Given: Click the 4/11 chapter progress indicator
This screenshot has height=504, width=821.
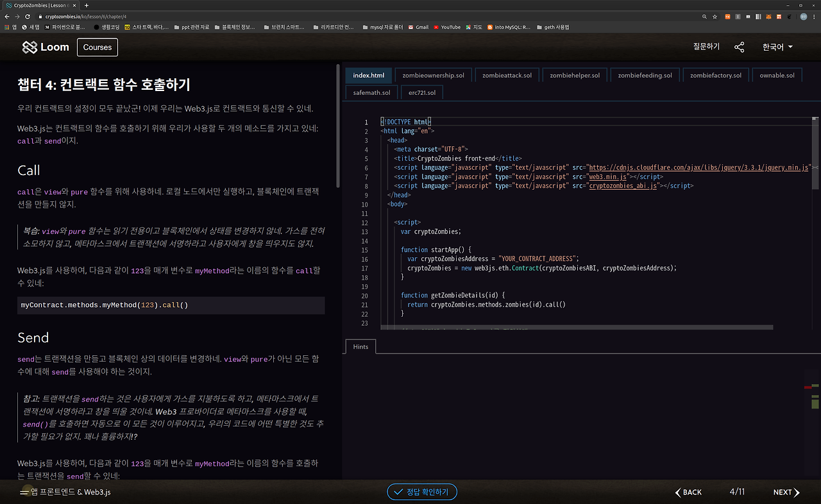Looking at the screenshot, I should click(738, 492).
